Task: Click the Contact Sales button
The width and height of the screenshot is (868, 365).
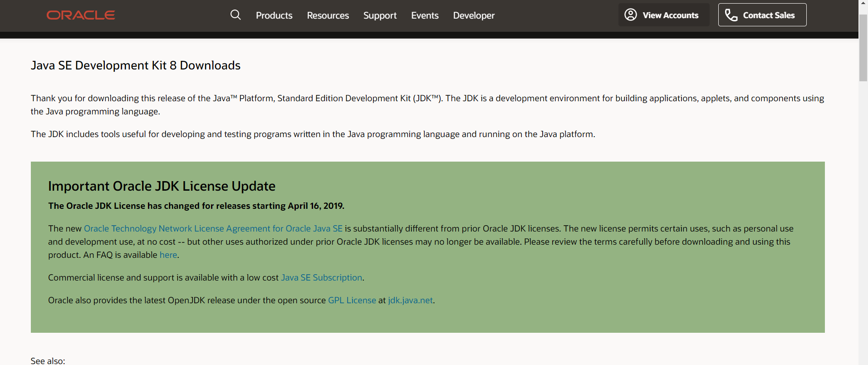Action: click(762, 15)
